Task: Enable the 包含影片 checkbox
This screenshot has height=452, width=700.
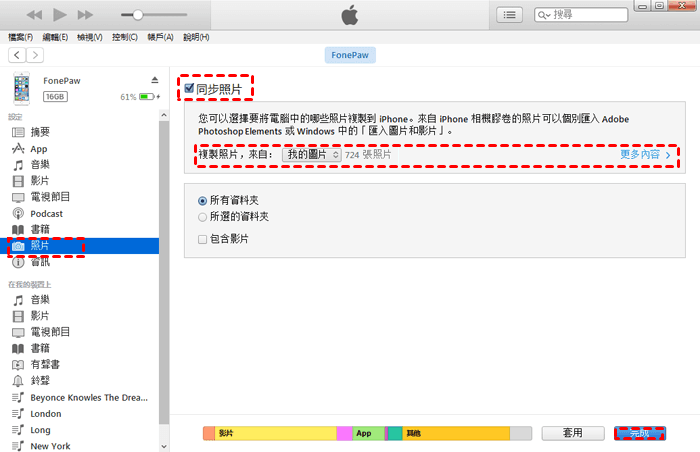Action: click(203, 239)
